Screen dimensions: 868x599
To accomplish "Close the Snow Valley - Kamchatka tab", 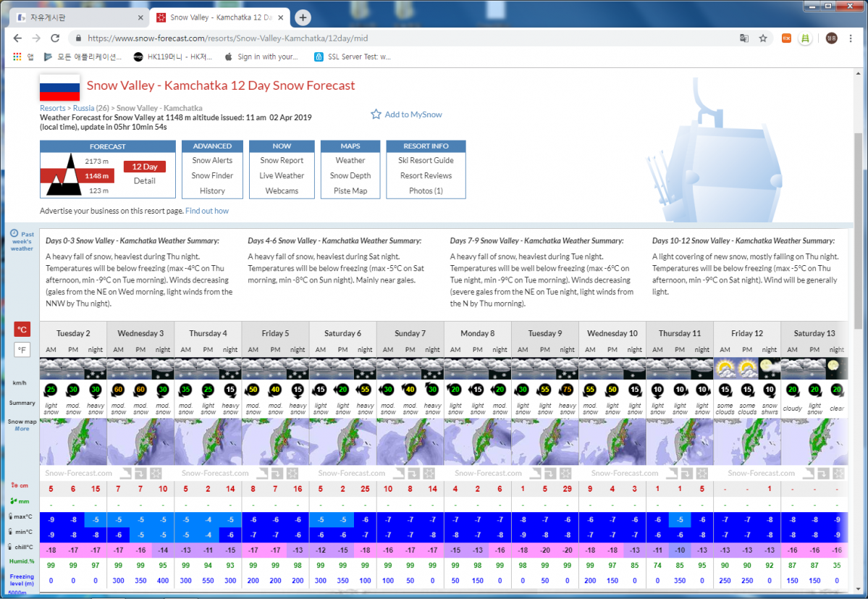I will 281,17.
